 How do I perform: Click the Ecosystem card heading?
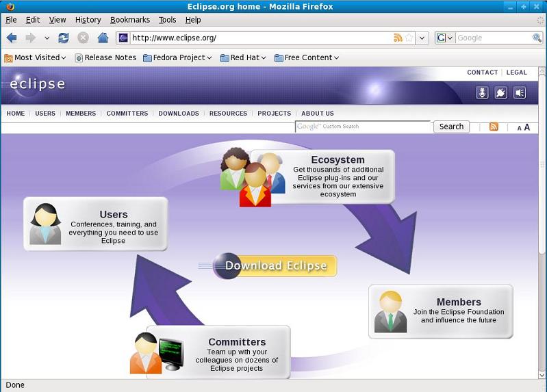pos(338,159)
